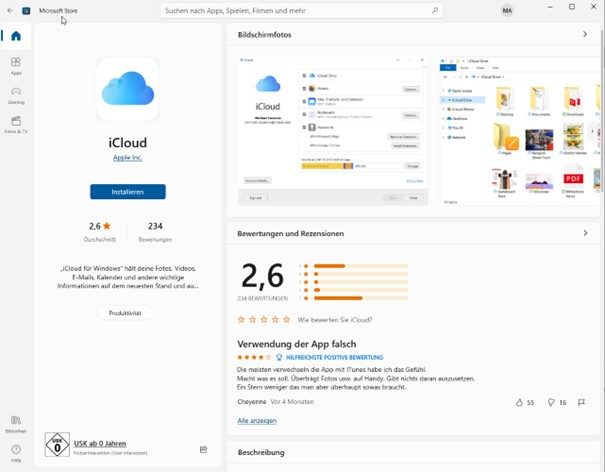
Task: Click the search magnifier icon
Action: click(435, 10)
